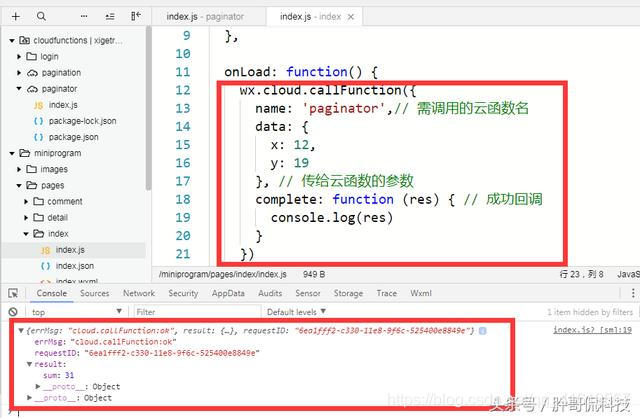Image resolution: width=640 pixels, height=418 pixels.
Task: Open the Console devtools tab
Action: 51,293
